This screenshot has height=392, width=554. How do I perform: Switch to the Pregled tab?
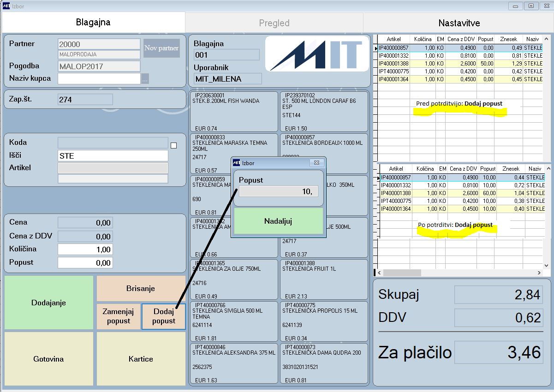coord(274,23)
